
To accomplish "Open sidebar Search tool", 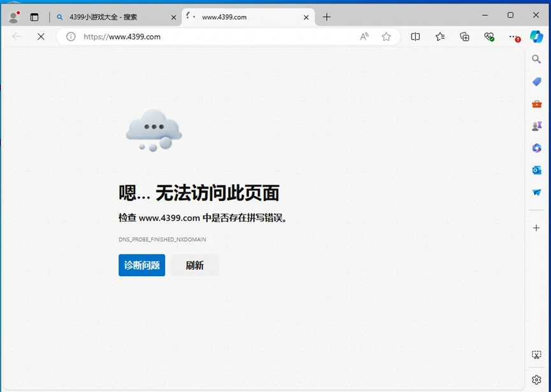I will (x=536, y=59).
